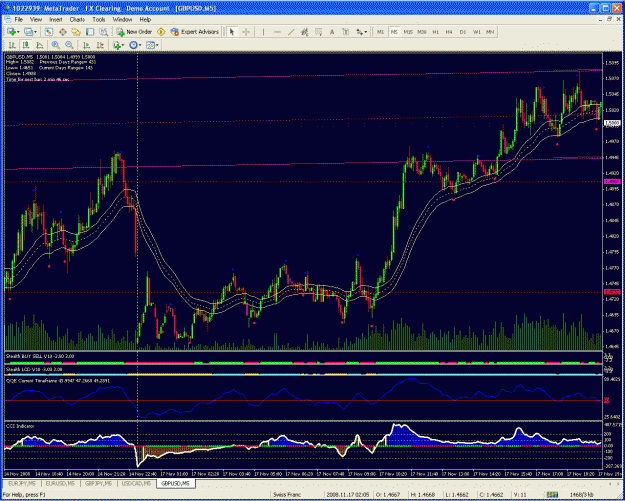Image resolution: width=625 pixels, height=501 pixels.
Task: Select the equidistant channel tool
Action: pyautogui.click(x=305, y=32)
